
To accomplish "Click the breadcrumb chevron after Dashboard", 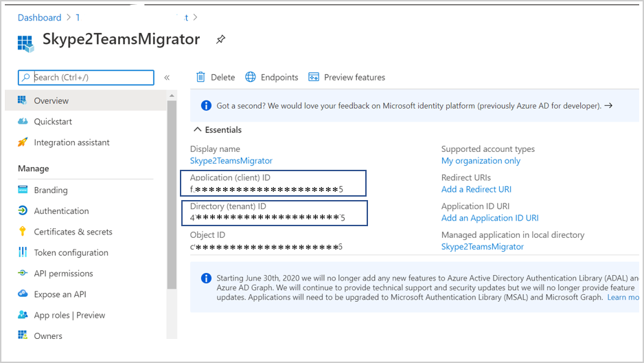I will [x=69, y=17].
